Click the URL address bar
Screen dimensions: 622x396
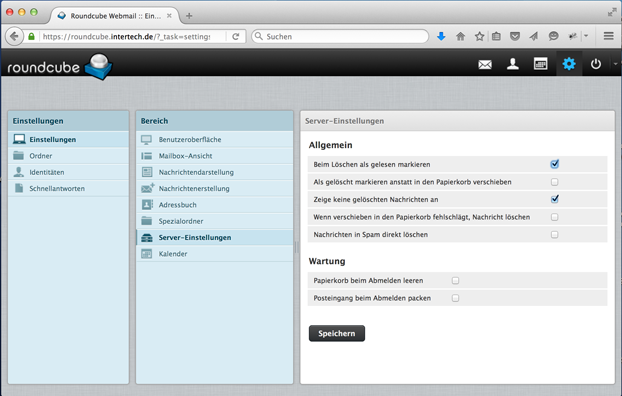[127, 37]
